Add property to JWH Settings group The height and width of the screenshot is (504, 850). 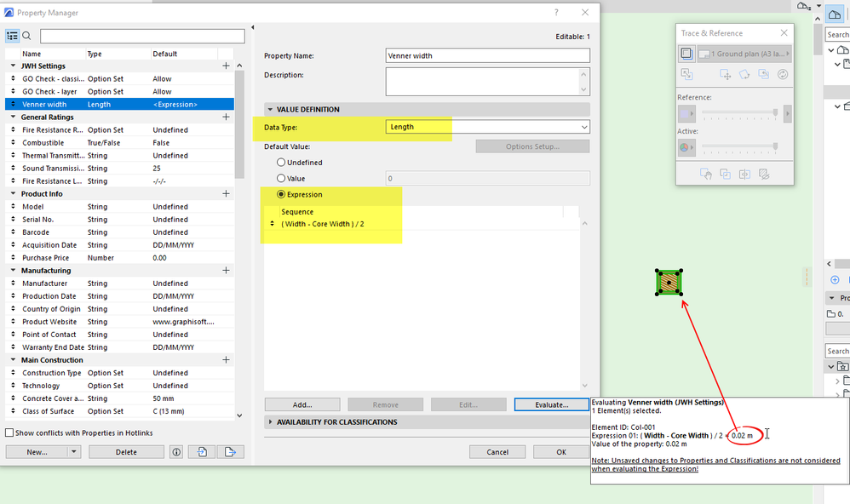tap(226, 66)
